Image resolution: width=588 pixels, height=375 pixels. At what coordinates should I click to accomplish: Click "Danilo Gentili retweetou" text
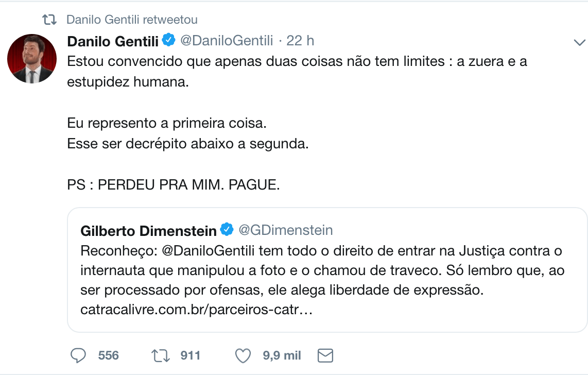pos(132,20)
